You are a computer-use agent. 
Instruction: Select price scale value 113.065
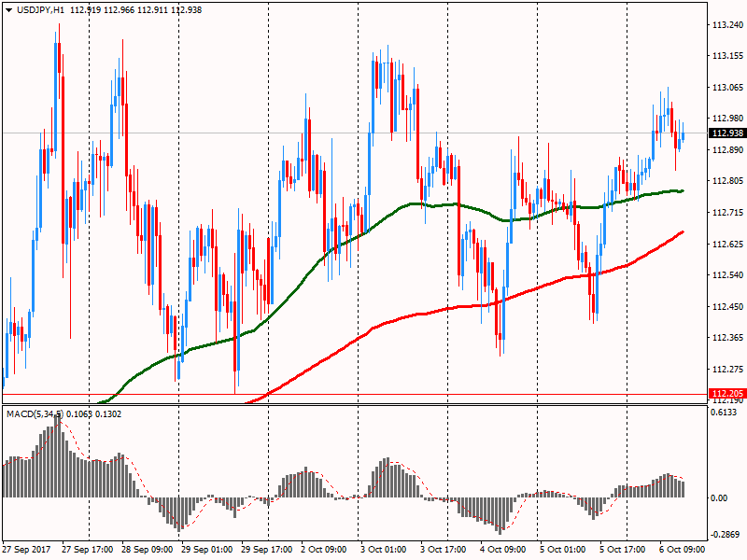727,88
